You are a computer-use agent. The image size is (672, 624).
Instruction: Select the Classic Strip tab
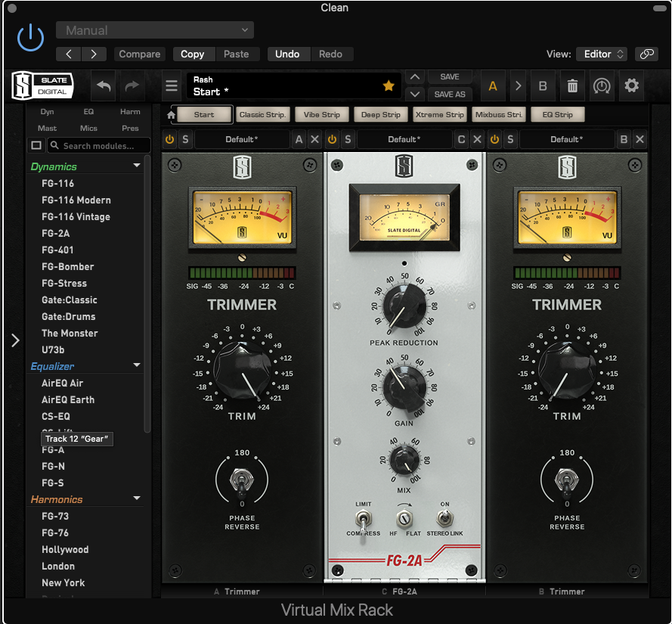tap(262, 114)
